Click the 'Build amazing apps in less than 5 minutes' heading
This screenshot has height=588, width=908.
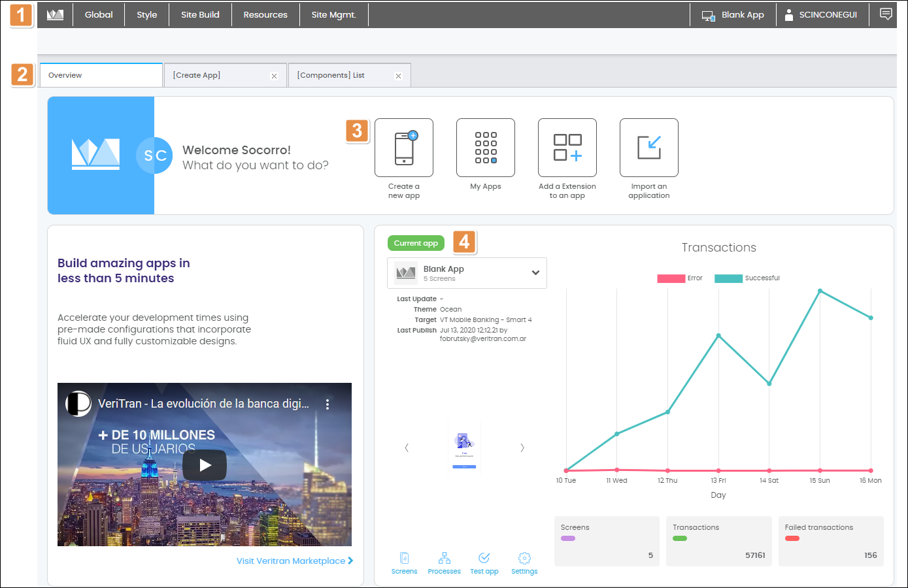(x=124, y=270)
